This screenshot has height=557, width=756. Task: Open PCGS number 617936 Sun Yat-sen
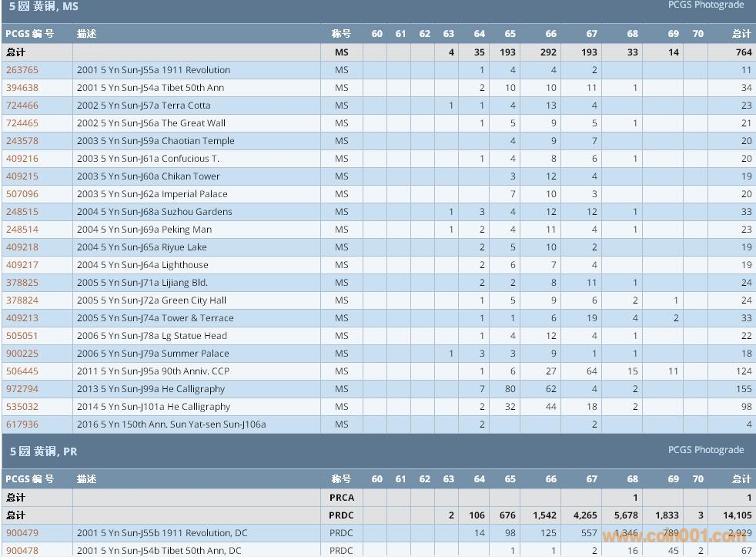[x=22, y=424]
